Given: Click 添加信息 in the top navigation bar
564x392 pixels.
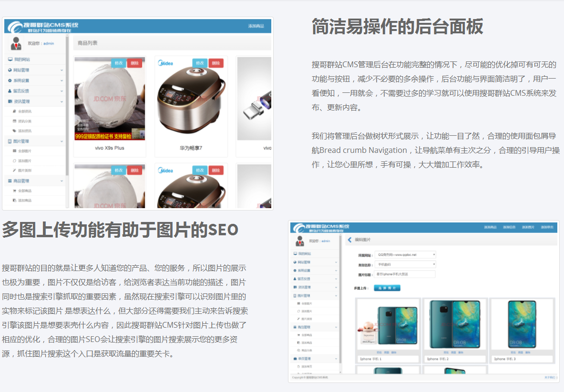Looking at the screenshot, I should tap(509, 227).
